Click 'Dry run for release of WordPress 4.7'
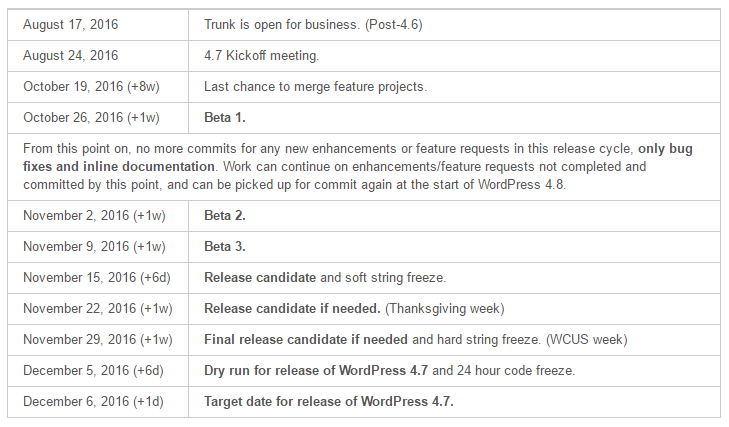Viewport: 729px width, 427px height. 316,371
